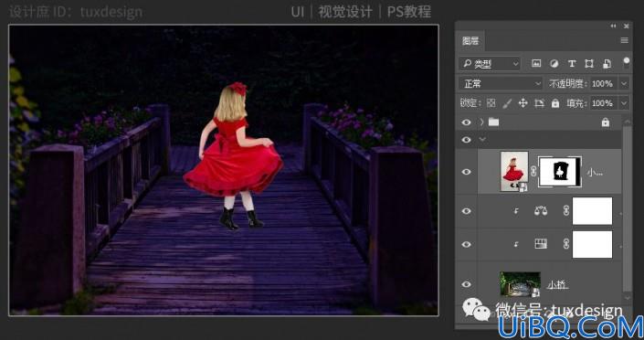644x340 pixels.
Task: Lock image pixels brush icon
Action: point(507,103)
